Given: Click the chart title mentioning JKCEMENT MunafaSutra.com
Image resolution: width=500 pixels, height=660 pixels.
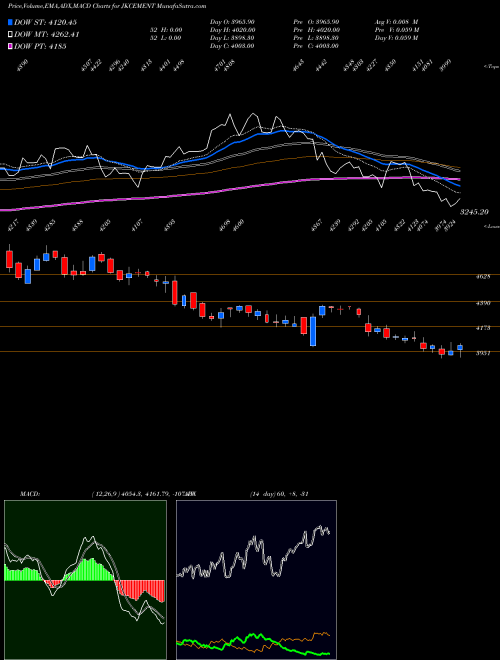Looking at the screenshot, I should (107, 6).
